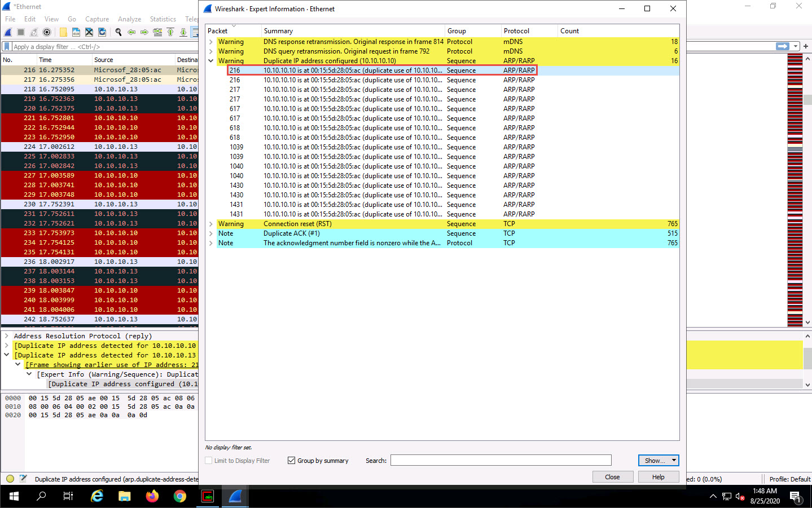The height and width of the screenshot is (508, 812).
Task: Click the apply filter arrow button in main window
Action: 783,46
